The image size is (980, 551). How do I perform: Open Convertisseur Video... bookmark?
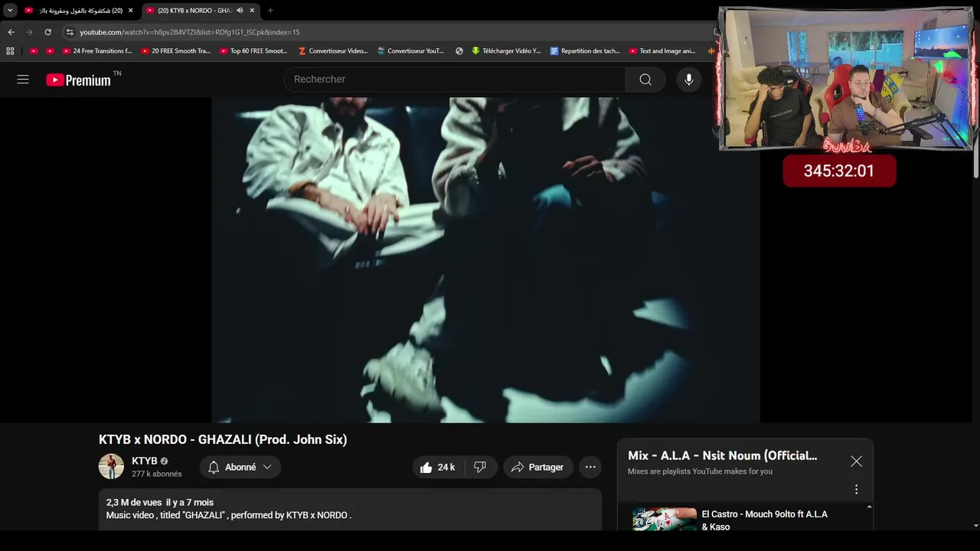click(333, 51)
